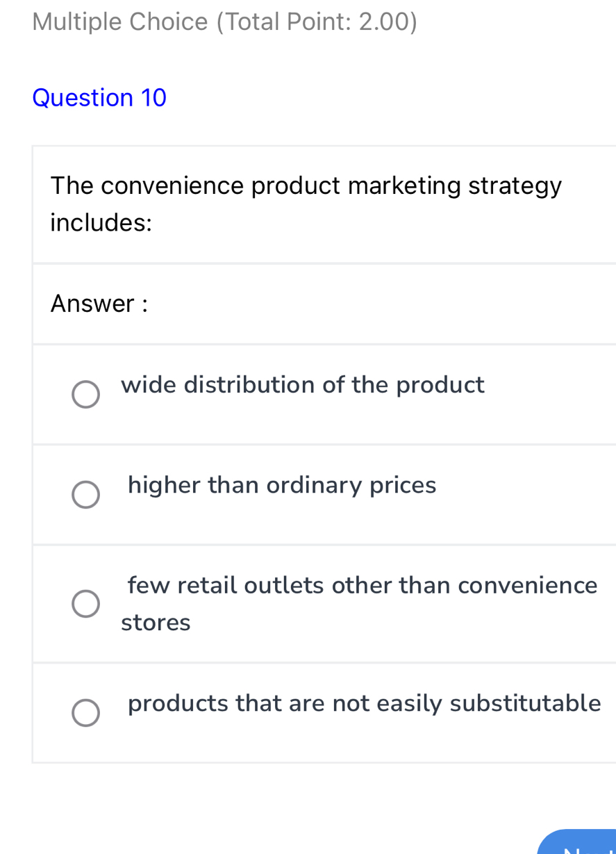Click the word "includes:" in the question

101,223
